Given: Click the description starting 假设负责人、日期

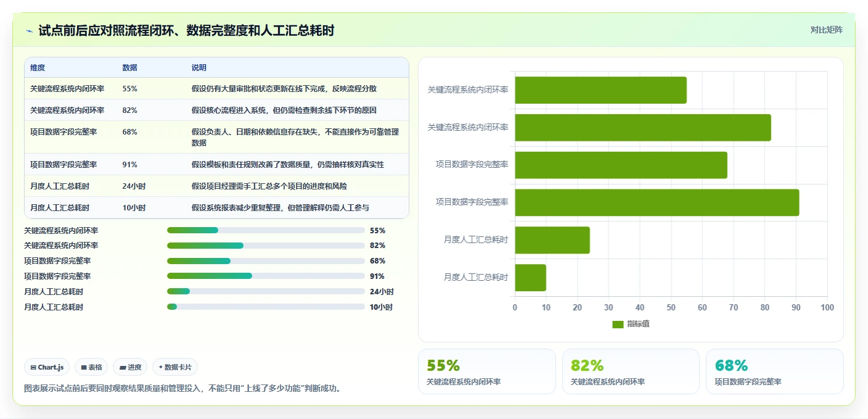Looking at the screenshot, I should pyautogui.click(x=295, y=137).
